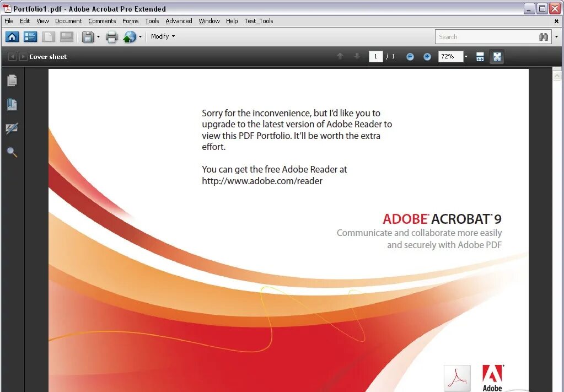
Task: Click the Acrobat PDF logo on page
Action: point(457,378)
